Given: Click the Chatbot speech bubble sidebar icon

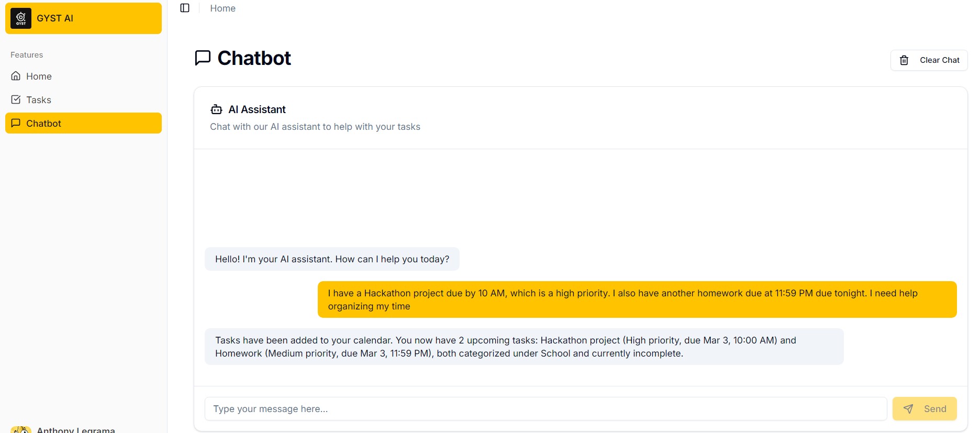Looking at the screenshot, I should 16,123.
